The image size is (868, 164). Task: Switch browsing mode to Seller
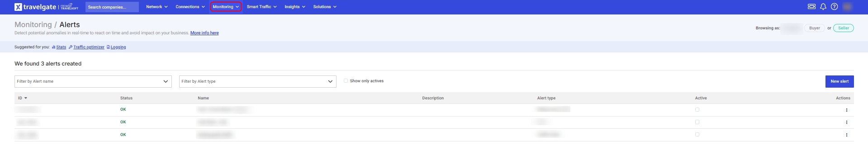[844, 28]
